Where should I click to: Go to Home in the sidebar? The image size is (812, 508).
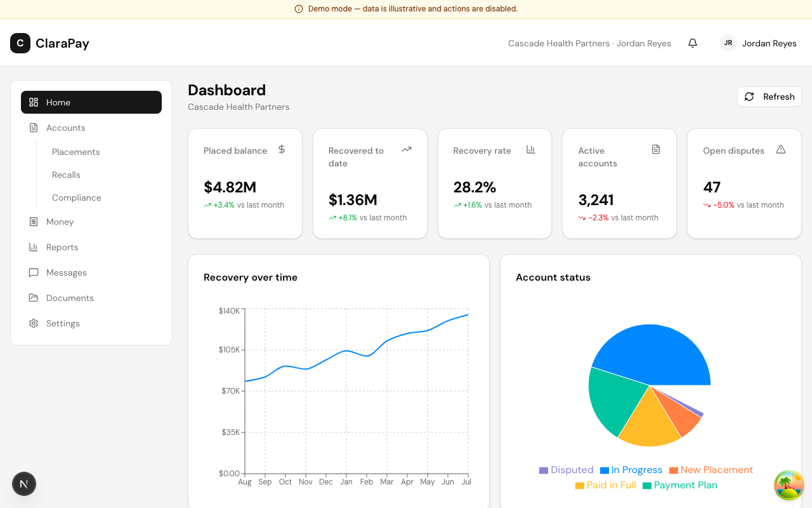pyautogui.click(x=91, y=102)
